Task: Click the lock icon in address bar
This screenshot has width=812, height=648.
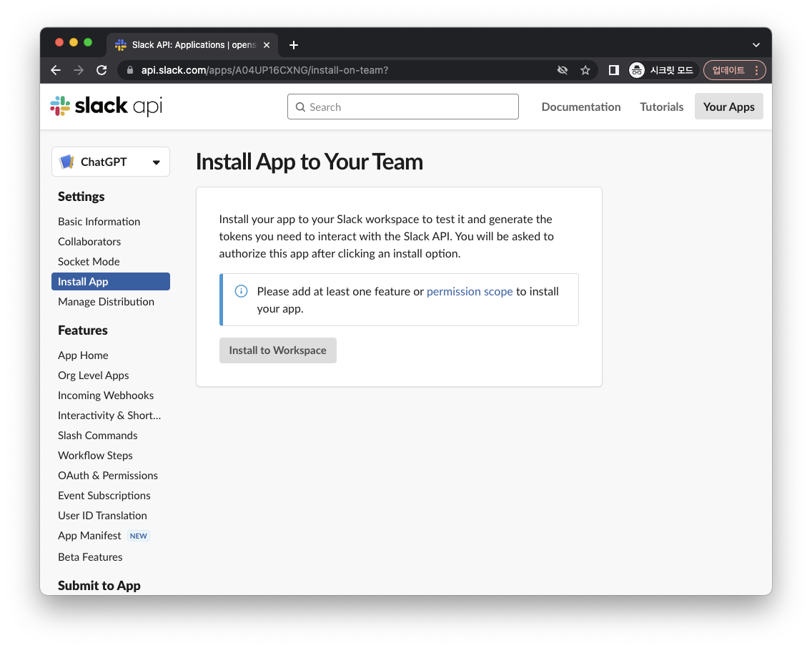Action: (x=130, y=70)
